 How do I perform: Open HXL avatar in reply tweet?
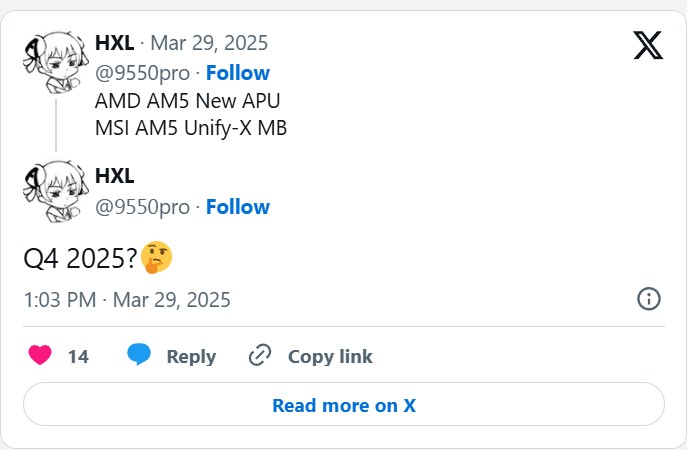coord(56,191)
